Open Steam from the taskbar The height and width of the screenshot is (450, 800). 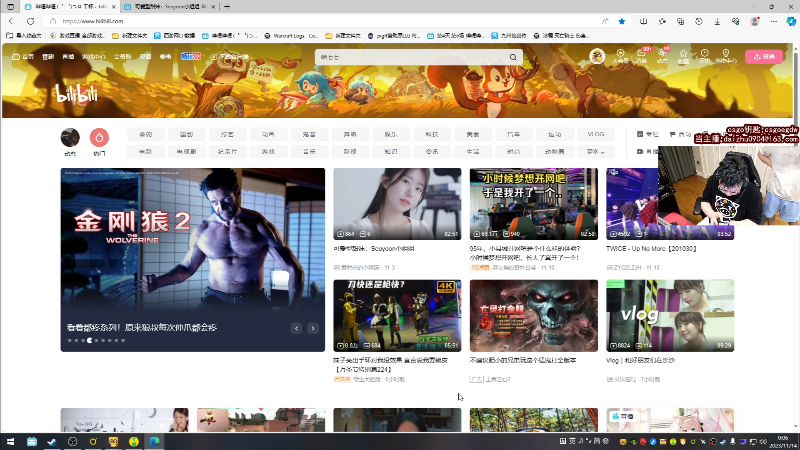pos(52,441)
